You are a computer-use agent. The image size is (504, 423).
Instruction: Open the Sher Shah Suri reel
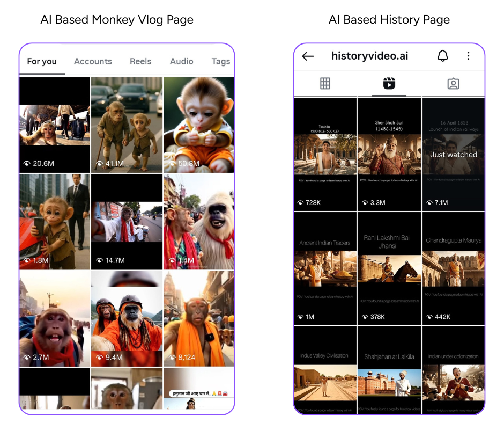click(x=389, y=154)
